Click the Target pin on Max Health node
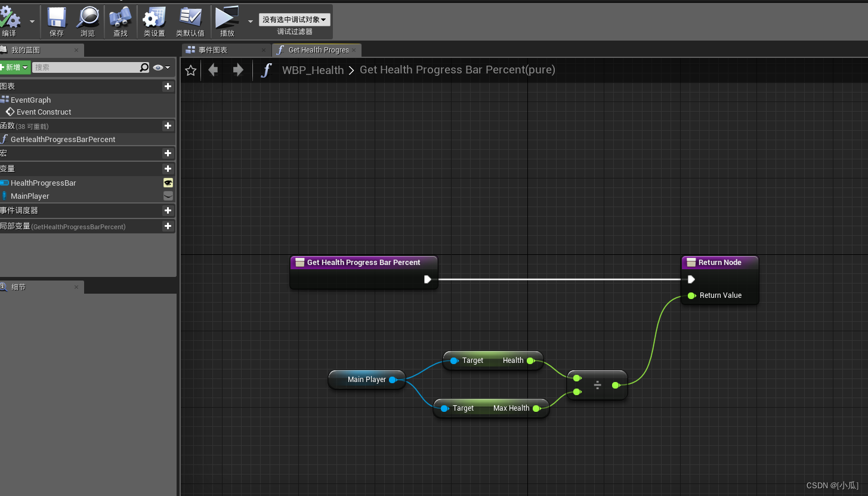 click(x=445, y=408)
